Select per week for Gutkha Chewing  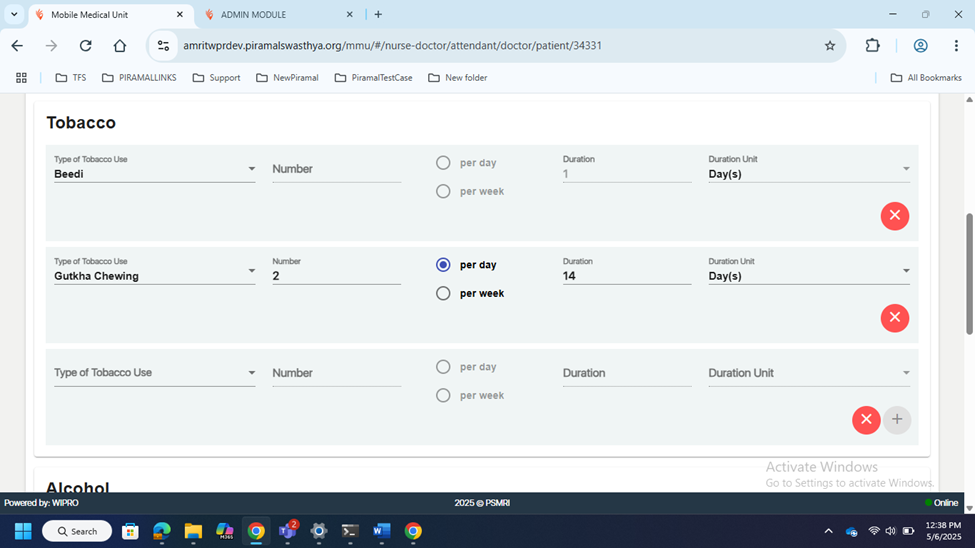click(x=443, y=294)
